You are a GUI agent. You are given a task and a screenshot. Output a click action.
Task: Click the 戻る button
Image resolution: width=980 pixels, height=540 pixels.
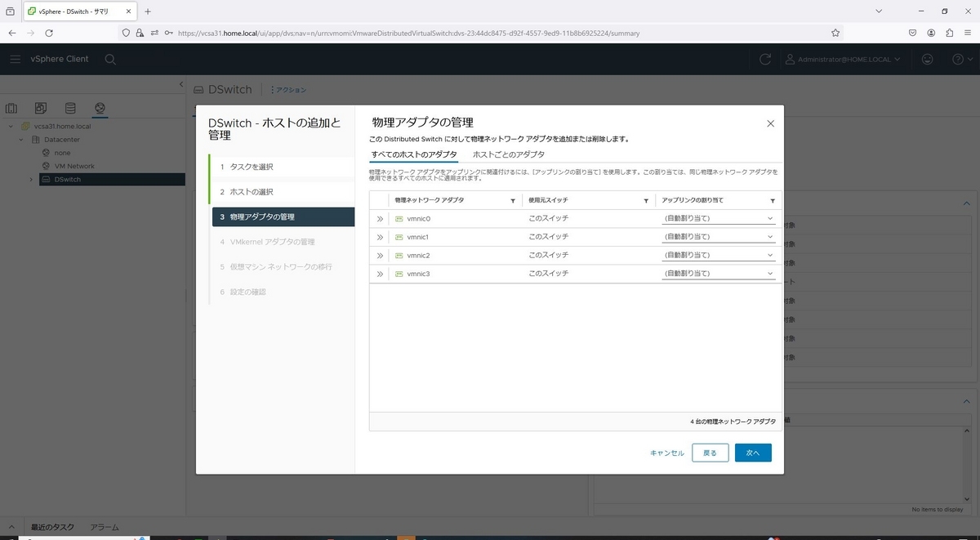[x=710, y=453]
